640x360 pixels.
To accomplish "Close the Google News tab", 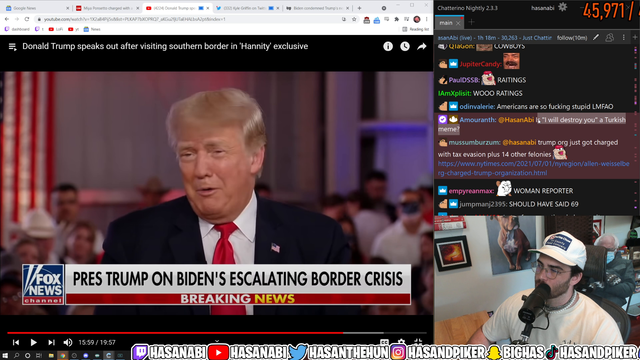I will coord(68,8).
